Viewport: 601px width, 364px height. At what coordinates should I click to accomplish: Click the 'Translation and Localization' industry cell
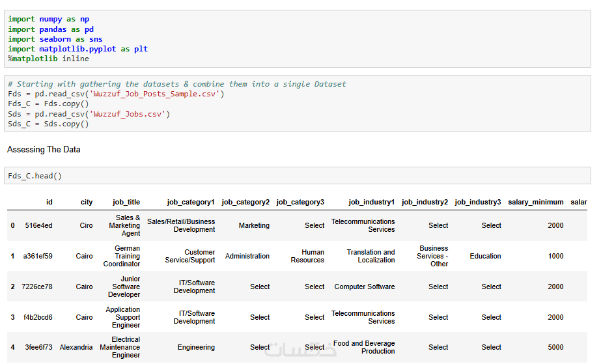click(370, 256)
